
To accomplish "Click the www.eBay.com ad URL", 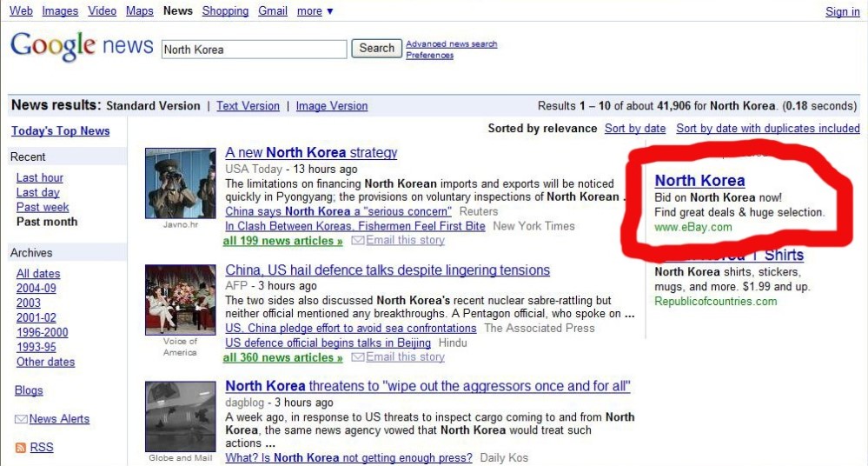I will click(693, 227).
